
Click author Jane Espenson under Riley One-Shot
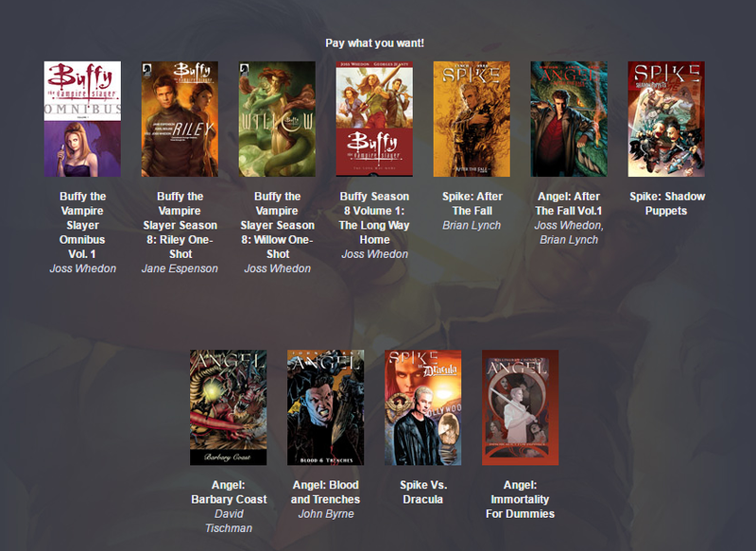click(x=180, y=268)
